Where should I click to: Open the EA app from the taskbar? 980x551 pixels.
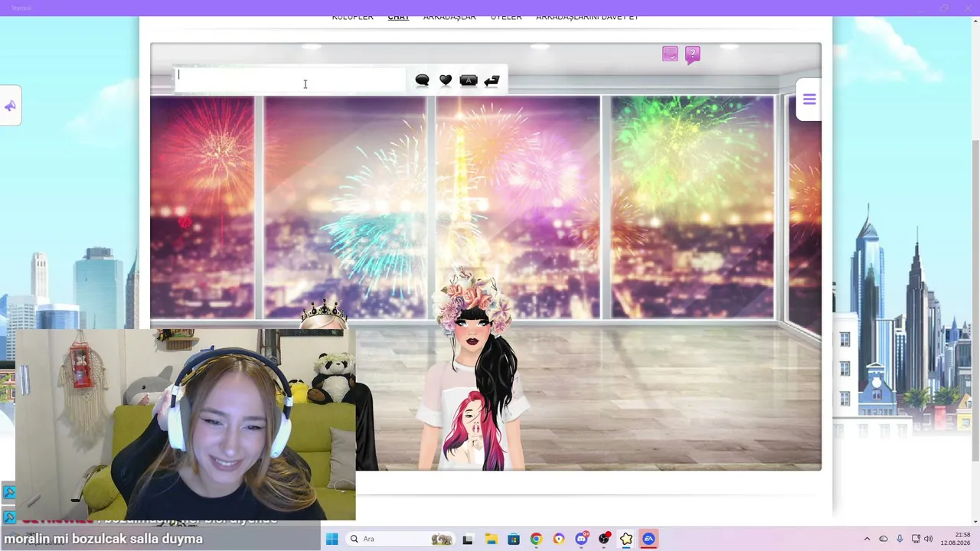click(x=648, y=539)
